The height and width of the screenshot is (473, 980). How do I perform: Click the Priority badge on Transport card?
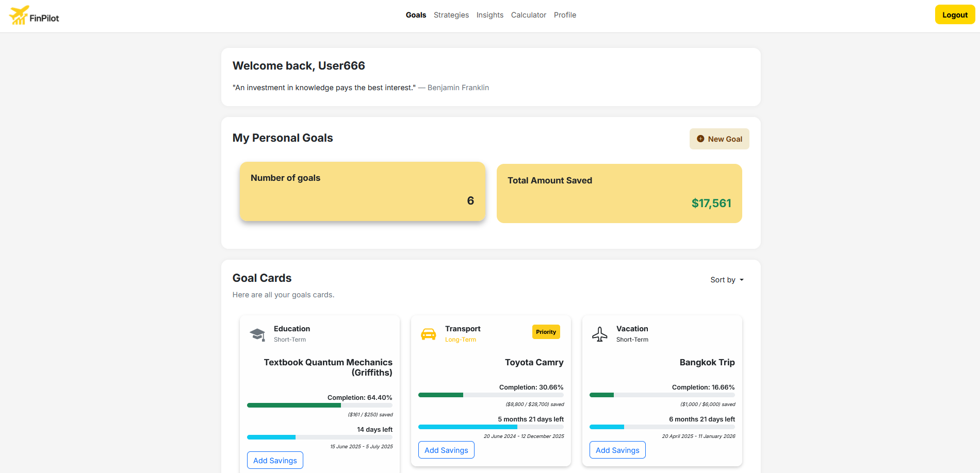[546, 332]
